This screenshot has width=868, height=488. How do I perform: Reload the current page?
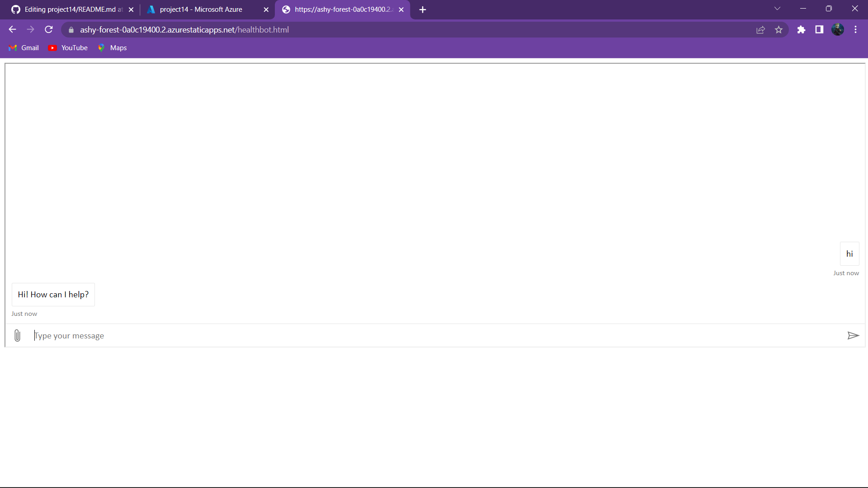coord(49,30)
